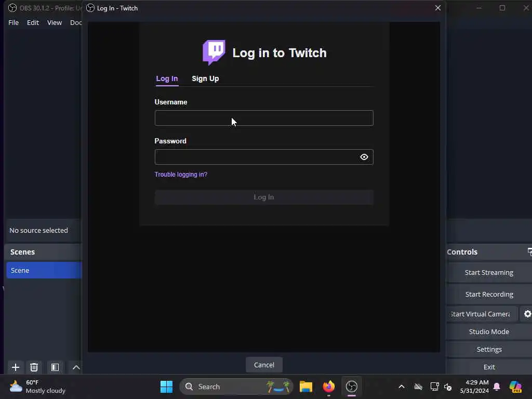Click Start Streaming in Controls
This screenshot has height=399, width=532.
pos(489,272)
